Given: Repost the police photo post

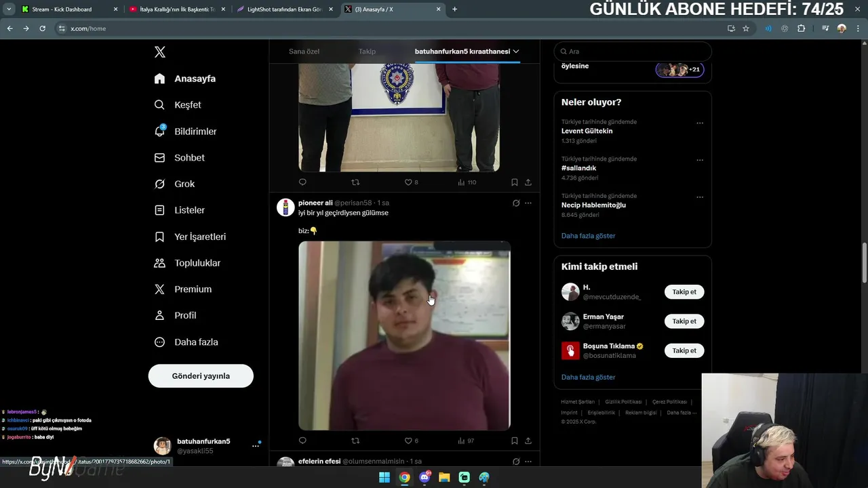Looking at the screenshot, I should click(355, 182).
